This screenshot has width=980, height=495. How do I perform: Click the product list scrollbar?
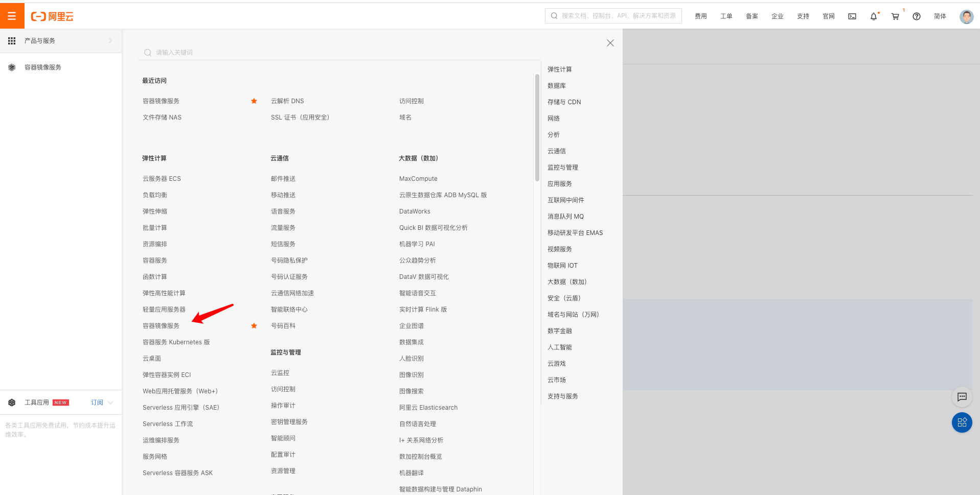pos(537,128)
